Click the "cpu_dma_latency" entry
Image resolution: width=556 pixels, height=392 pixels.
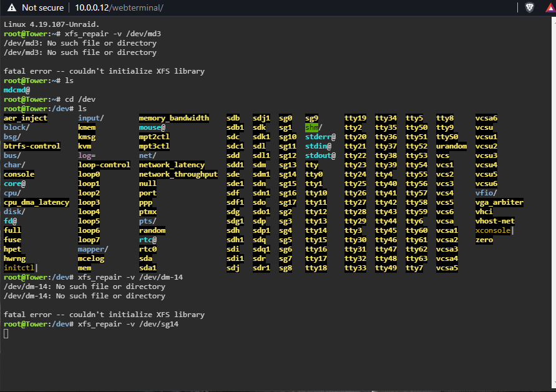click(37, 202)
